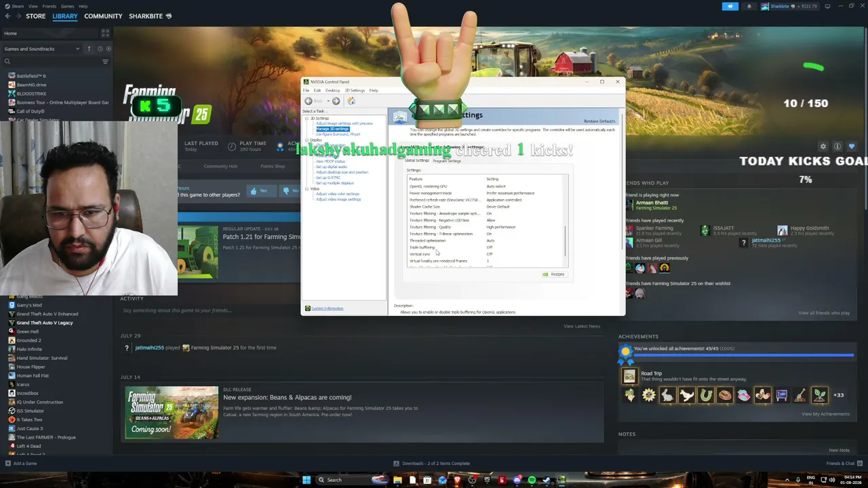Click Restore Defaults in NVIDIA panel
868x488 pixels.
click(599, 121)
